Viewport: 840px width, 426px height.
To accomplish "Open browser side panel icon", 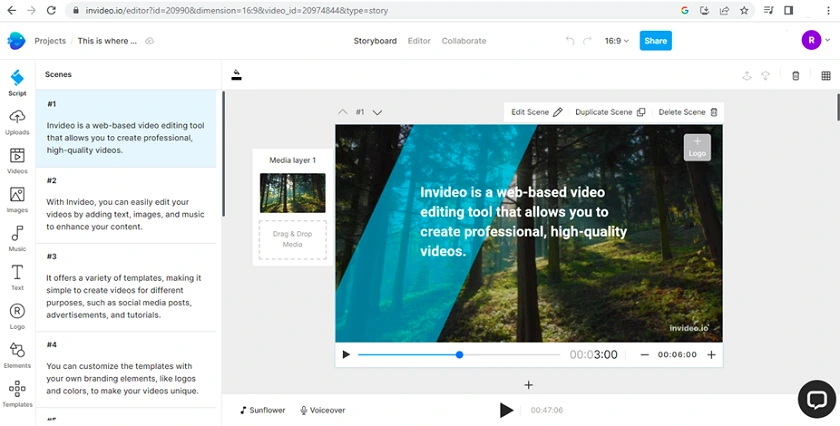I will pos(789,10).
